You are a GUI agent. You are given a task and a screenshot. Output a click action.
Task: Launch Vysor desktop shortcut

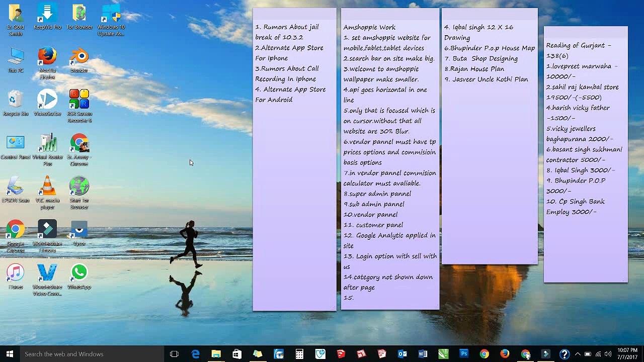(79, 233)
